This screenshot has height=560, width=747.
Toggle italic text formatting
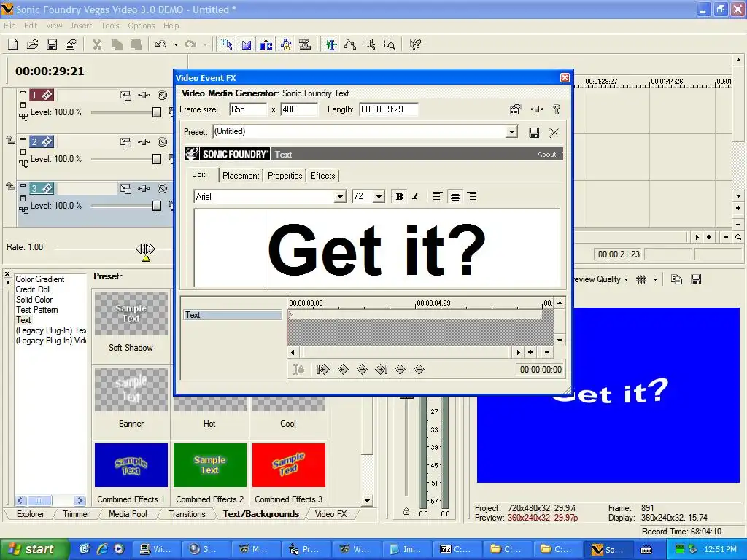coord(415,196)
